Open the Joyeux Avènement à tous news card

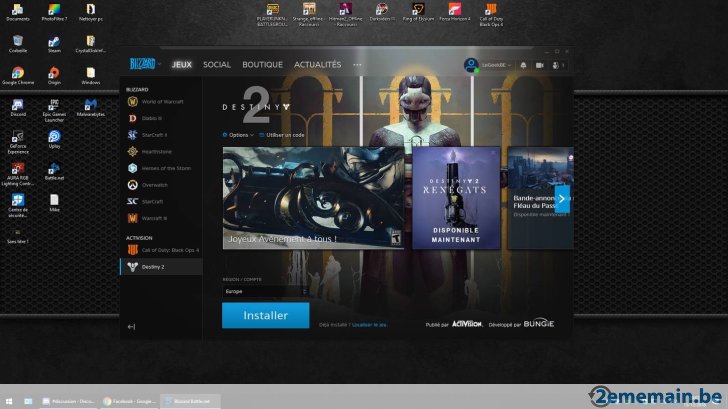(313, 198)
